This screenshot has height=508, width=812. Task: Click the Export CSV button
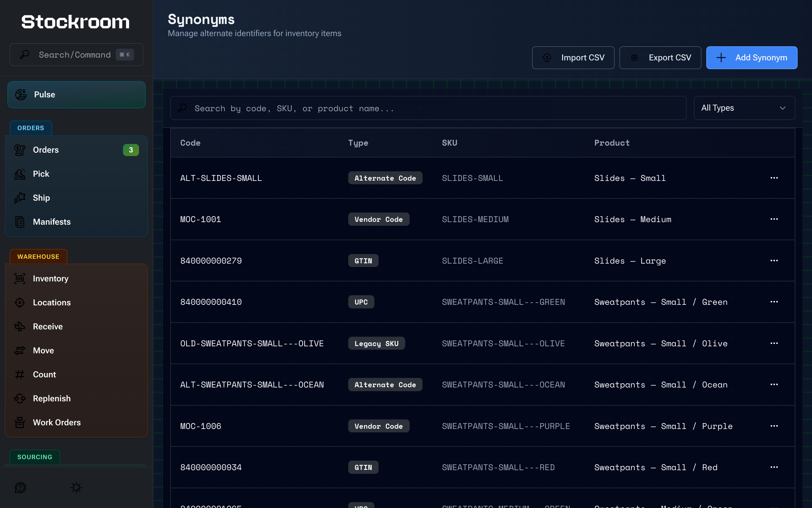tap(660, 58)
